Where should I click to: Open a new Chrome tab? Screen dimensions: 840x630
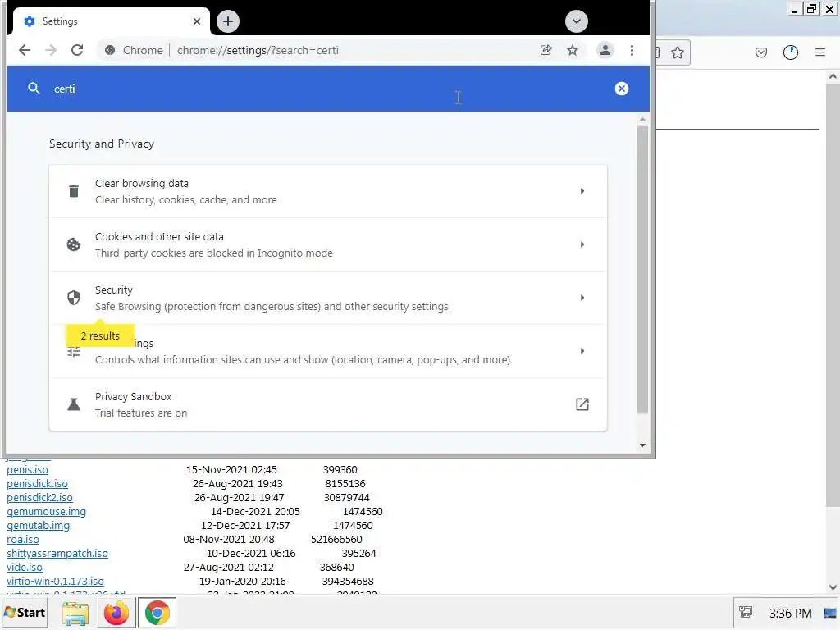click(x=228, y=21)
